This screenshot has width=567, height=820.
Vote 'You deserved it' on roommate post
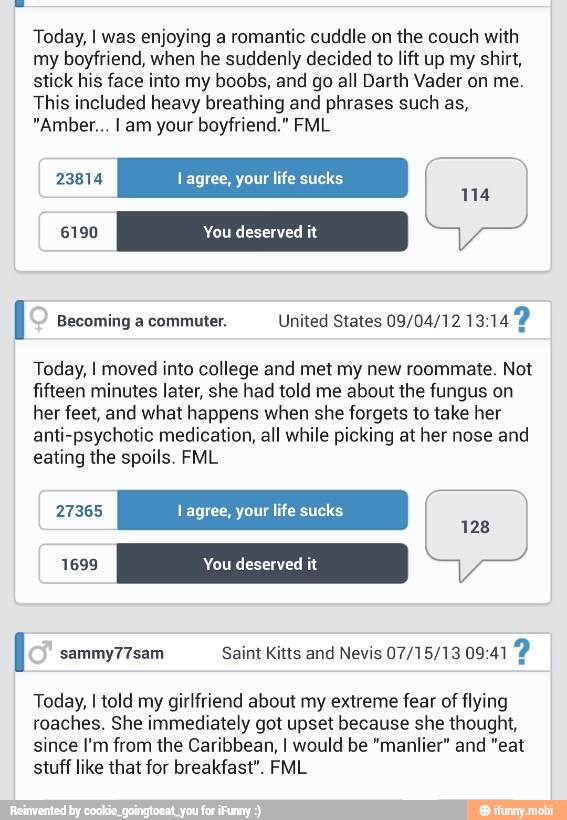click(262, 563)
